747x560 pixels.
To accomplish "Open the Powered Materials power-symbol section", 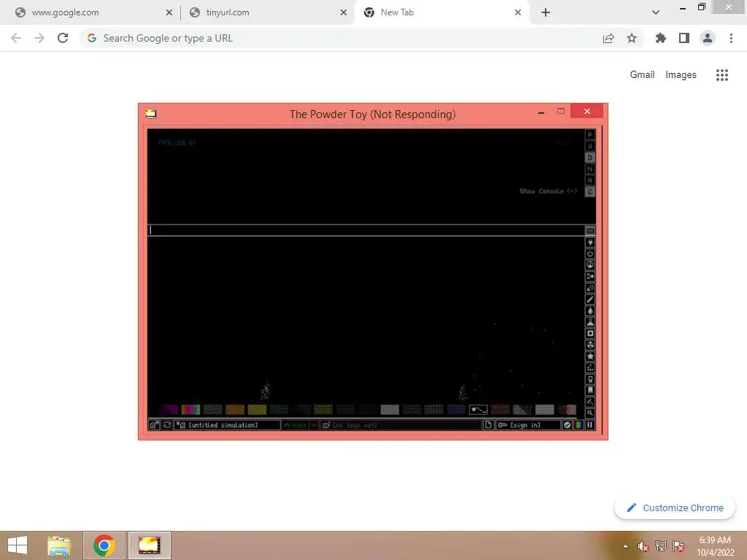I will [589, 254].
